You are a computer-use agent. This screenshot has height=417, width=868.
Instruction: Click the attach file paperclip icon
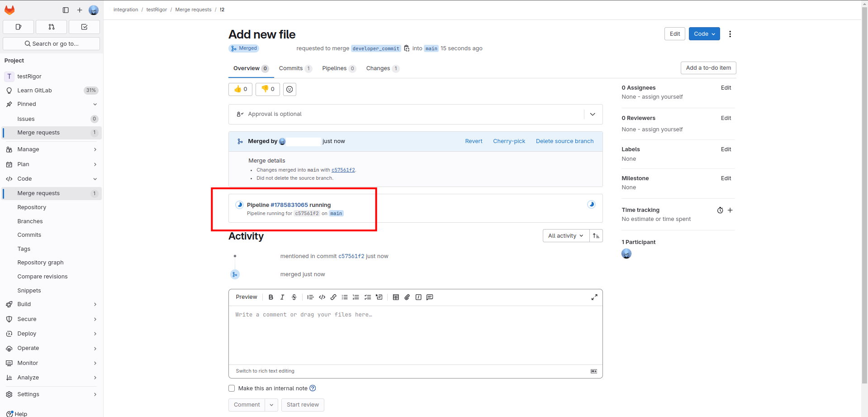pos(407,297)
